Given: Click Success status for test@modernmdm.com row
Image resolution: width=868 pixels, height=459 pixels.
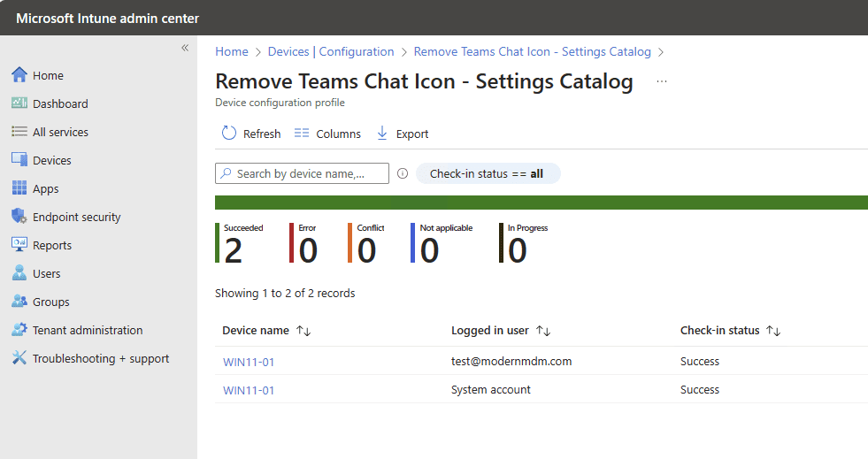Looking at the screenshot, I should pos(700,361).
